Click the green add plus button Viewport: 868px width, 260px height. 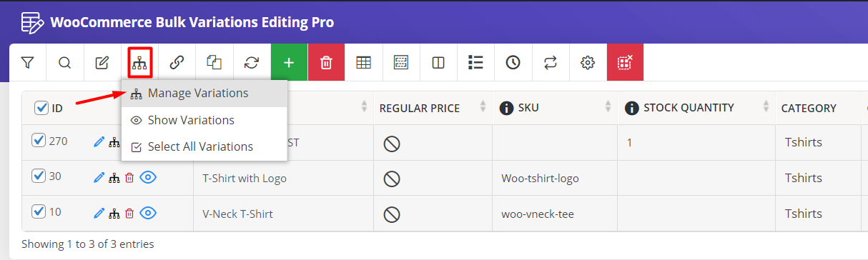point(289,63)
